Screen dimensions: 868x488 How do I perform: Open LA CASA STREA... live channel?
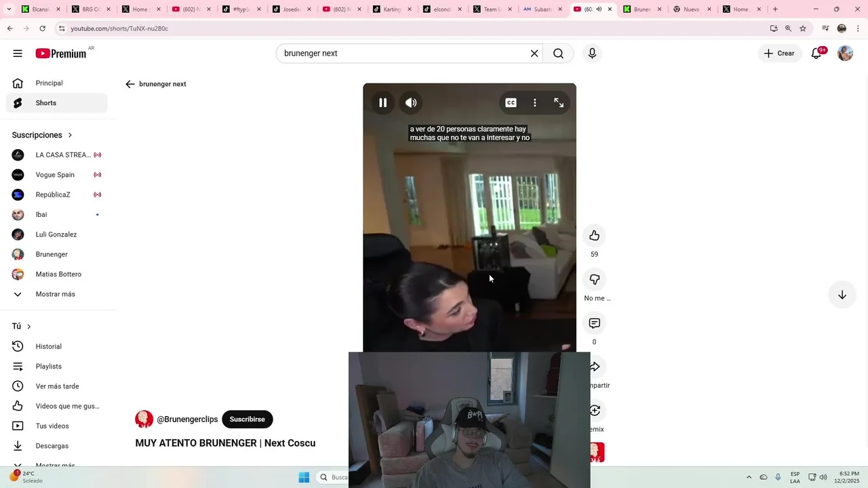57,155
